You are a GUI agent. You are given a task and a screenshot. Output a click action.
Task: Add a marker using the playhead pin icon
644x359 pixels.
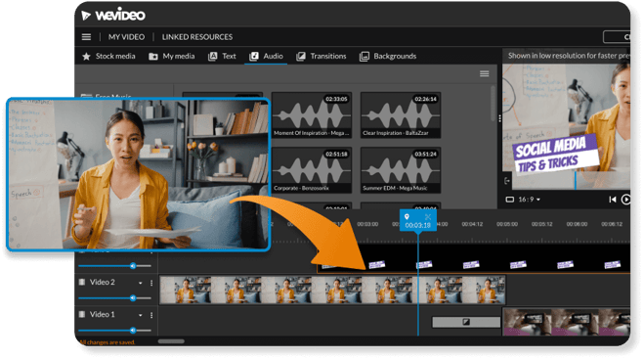407,217
